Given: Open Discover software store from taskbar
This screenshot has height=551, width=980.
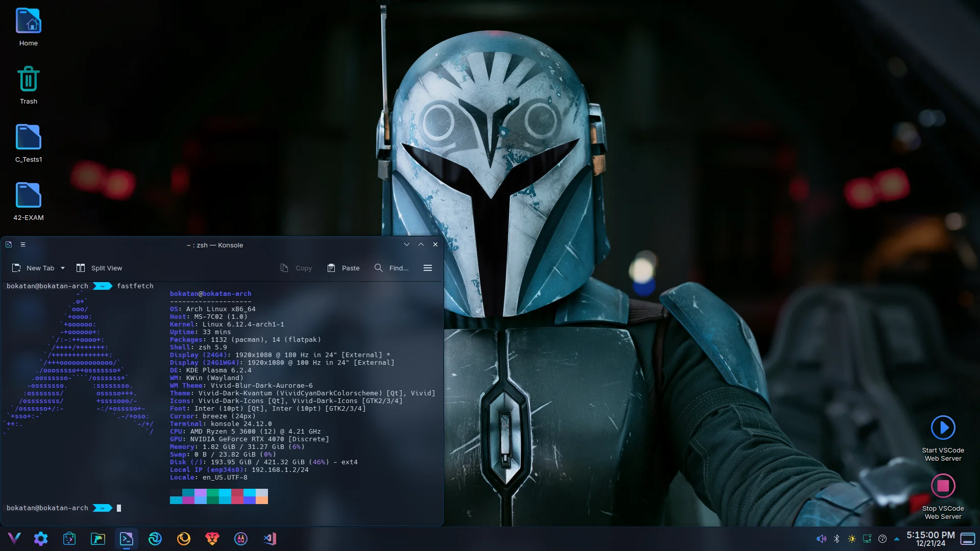Looking at the screenshot, I should pos(69,538).
